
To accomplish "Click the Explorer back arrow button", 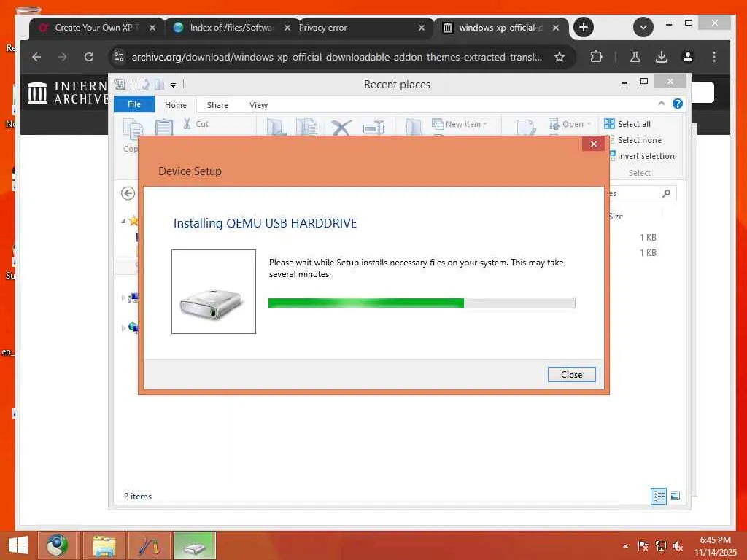I will point(128,193).
